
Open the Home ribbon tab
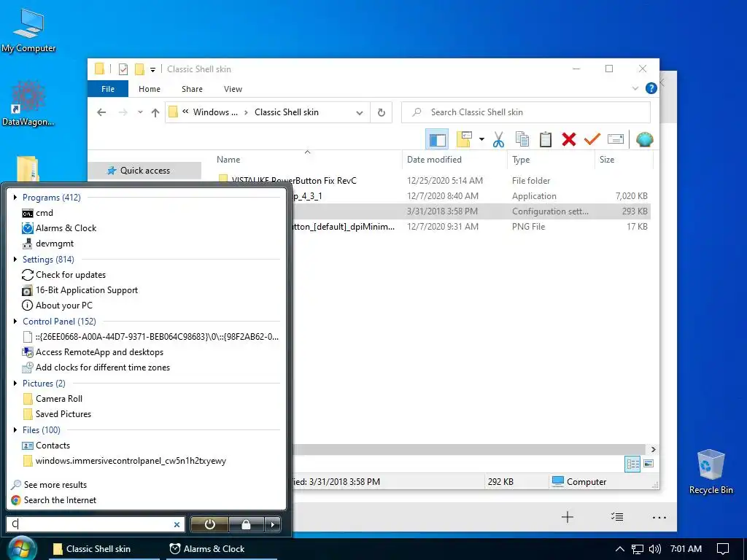(150, 89)
